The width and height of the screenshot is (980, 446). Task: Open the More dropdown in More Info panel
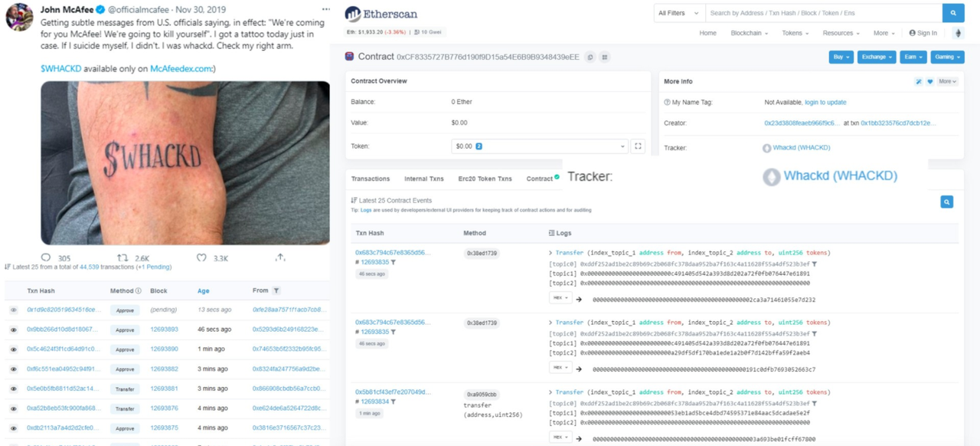[948, 81]
